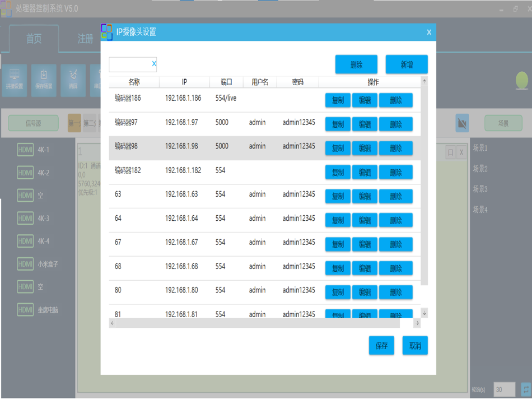Click the 轮询 interval field showing 30
This screenshot has width=532, height=399.
coord(504,389)
